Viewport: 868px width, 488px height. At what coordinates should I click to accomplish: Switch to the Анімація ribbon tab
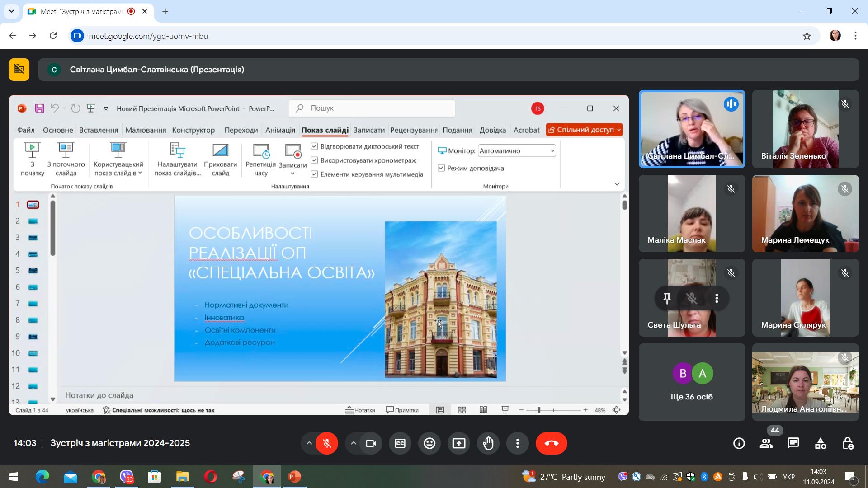(x=280, y=130)
